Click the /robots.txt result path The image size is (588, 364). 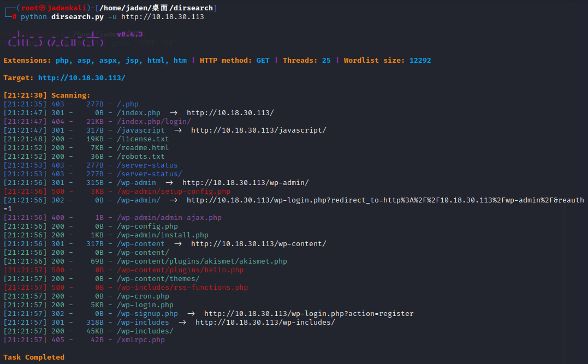click(x=140, y=157)
